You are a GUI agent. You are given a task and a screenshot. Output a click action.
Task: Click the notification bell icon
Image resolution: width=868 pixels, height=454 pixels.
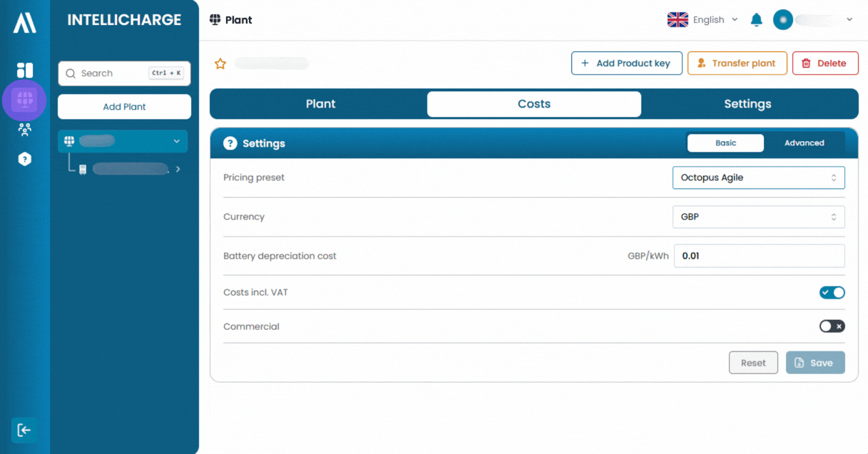click(x=757, y=20)
